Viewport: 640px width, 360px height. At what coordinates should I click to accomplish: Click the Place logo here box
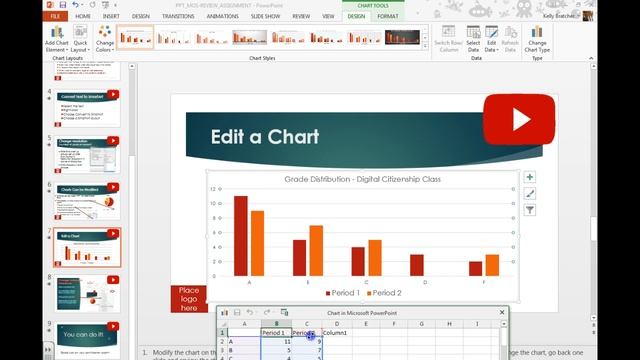pyautogui.click(x=189, y=299)
